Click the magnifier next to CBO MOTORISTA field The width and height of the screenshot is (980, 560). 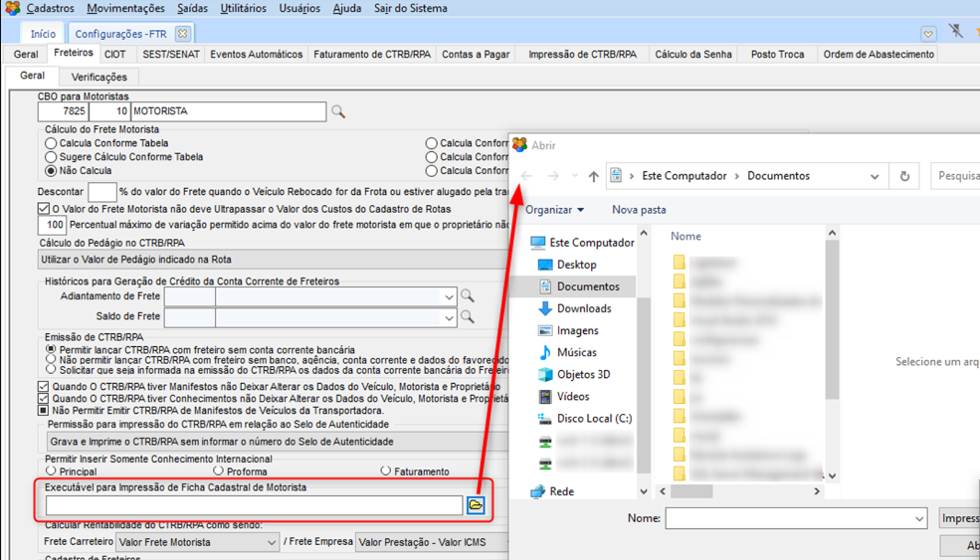pos(338,111)
